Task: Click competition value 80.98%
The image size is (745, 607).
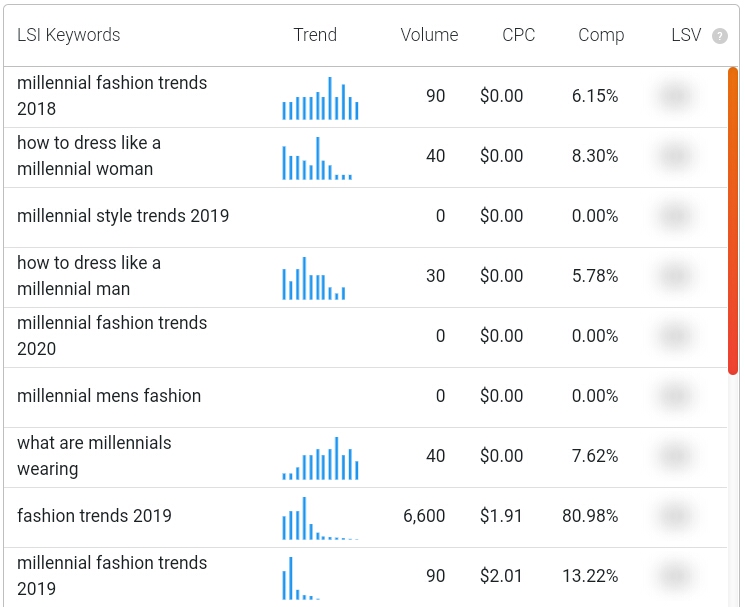Action: click(x=590, y=516)
